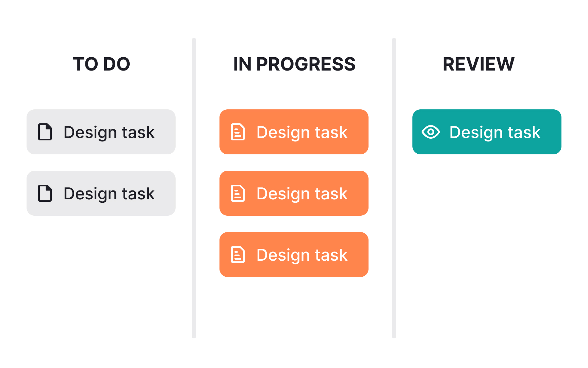The height and width of the screenshot is (368, 588).
Task: Open the second gray Design task label in To Do
Action: (109, 194)
